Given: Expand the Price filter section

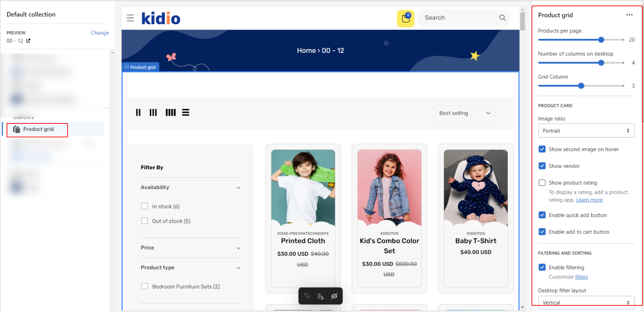Looking at the screenshot, I should click(x=238, y=248).
